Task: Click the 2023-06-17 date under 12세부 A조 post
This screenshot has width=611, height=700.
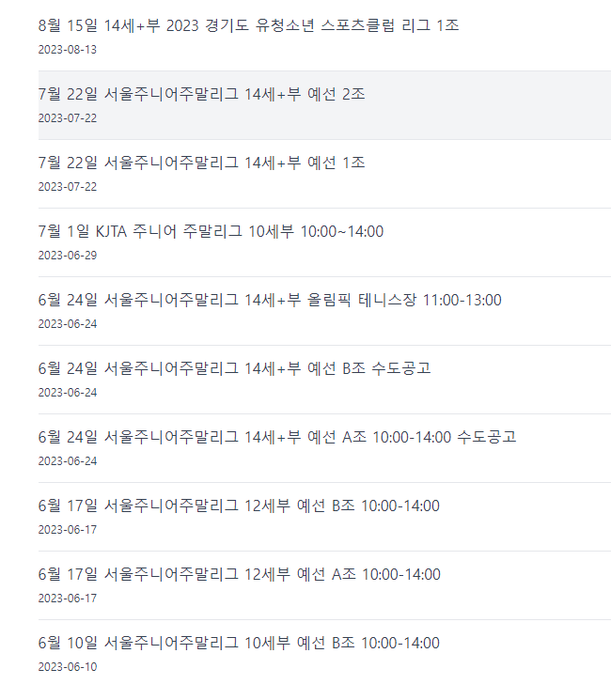Action: pyautogui.click(x=68, y=599)
